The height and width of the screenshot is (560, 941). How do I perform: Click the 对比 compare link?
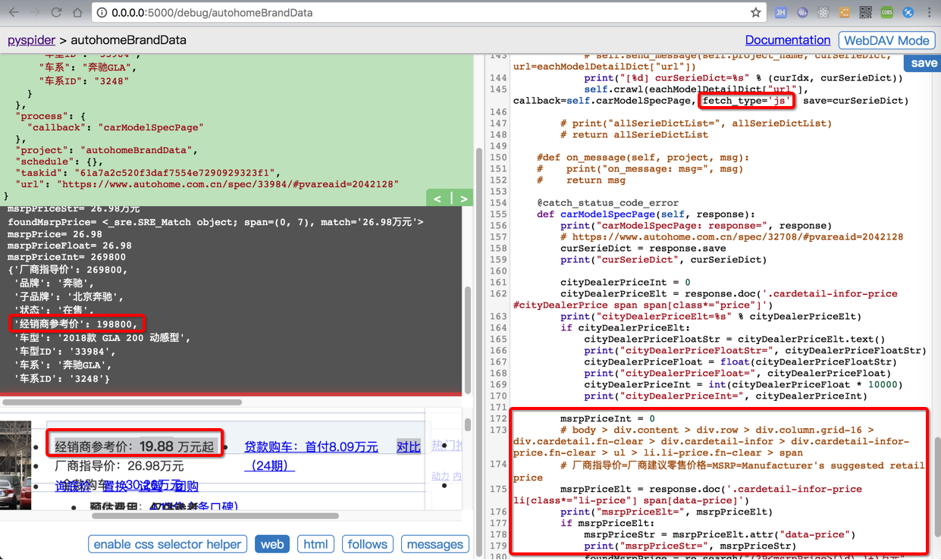[409, 447]
